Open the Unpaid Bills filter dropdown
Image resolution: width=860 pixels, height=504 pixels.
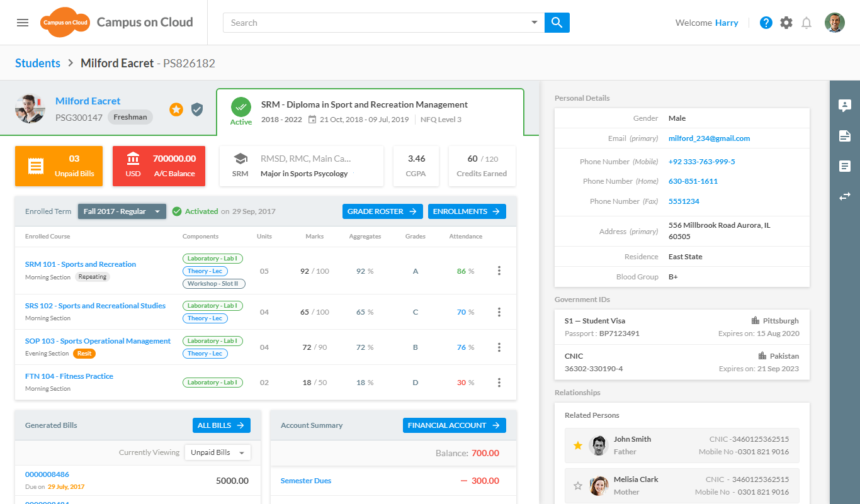coord(217,452)
